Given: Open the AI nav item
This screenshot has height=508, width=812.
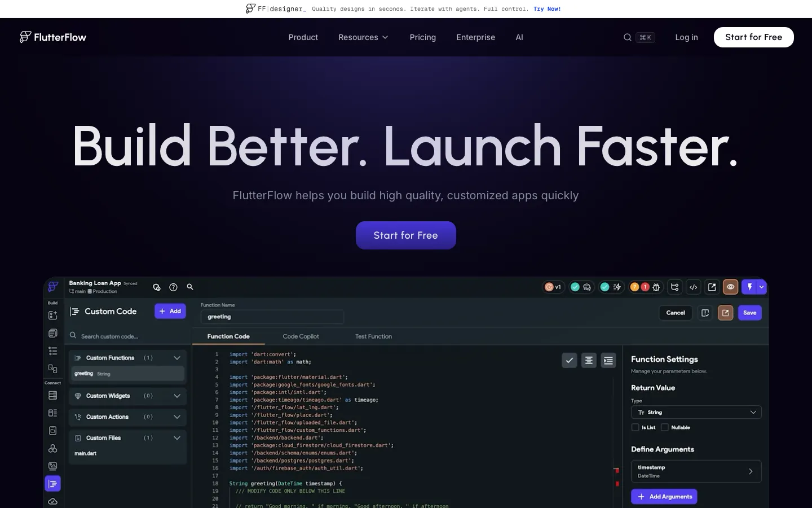Looking at the screenshot, I should [x=519, y=37].
